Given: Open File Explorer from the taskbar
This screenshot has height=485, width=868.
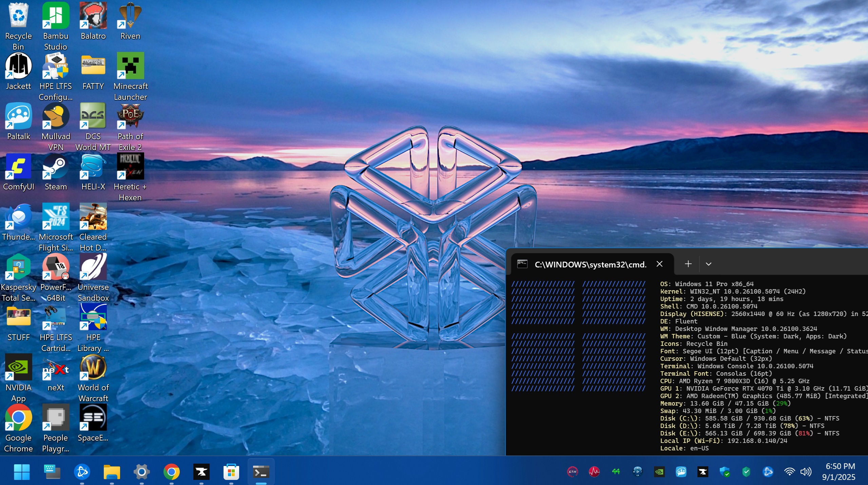Looking at the screenshot, I should 112,472.
